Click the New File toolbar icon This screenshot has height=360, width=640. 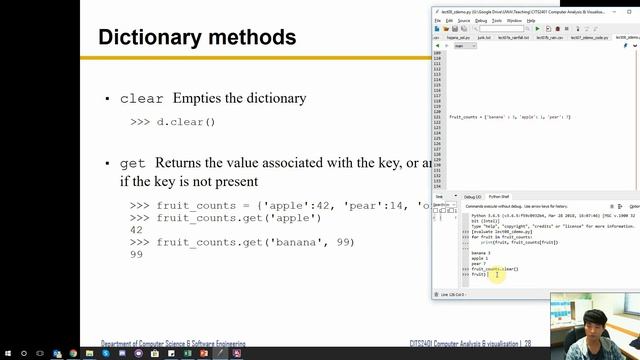click(x=437, y=29)
